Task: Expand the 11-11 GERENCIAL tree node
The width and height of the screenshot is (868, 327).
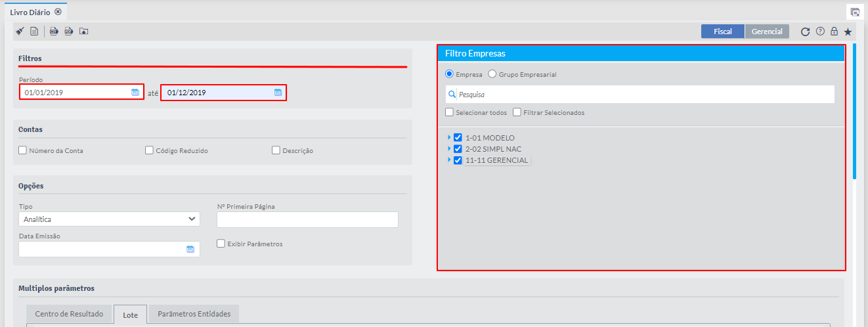Action: pos(449,160)
